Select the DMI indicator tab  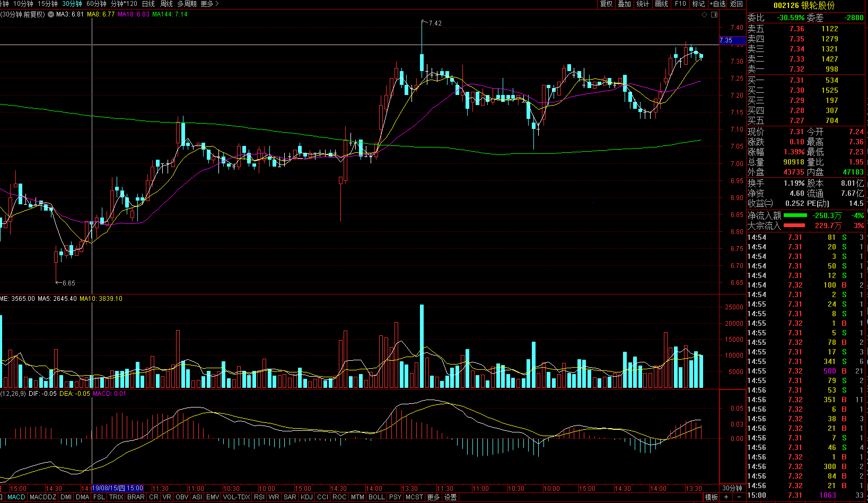(x=66, y=497)
